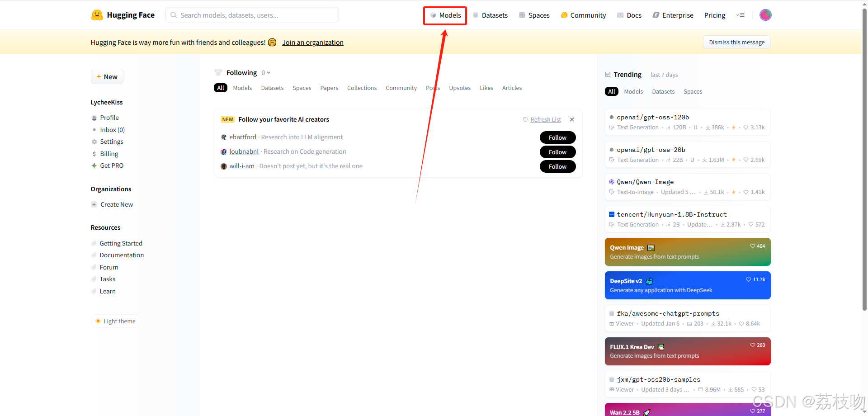Click the search models input field
The height and width of the screenshot is (416, 868).
pyautogui.click(x=252, y=15)
